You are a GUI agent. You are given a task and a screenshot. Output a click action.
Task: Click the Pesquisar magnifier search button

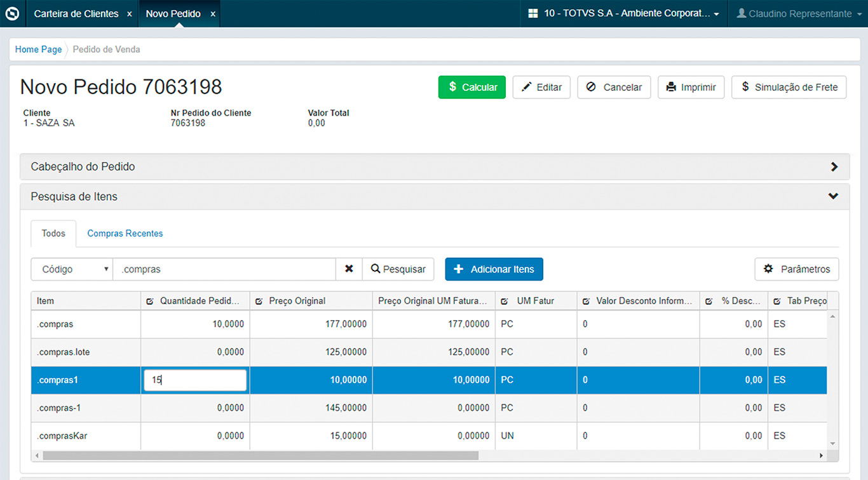(x=398, y=269)
